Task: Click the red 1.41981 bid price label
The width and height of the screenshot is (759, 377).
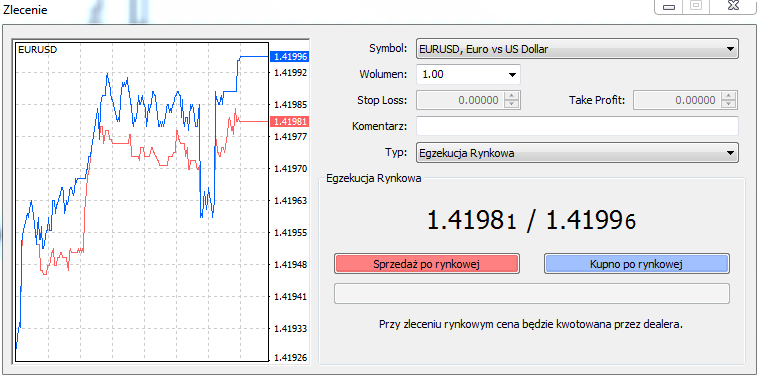Action: (x=290, y=121)
